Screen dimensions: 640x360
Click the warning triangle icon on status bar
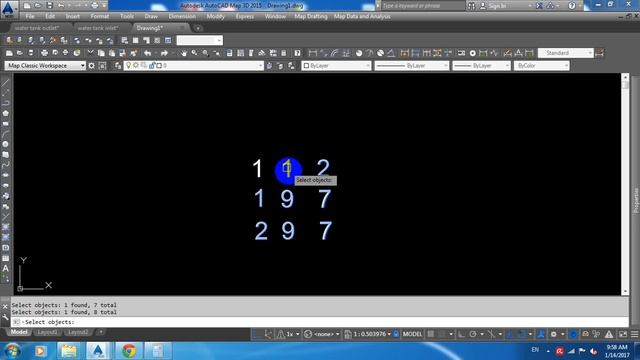click(x=609, y=334)
